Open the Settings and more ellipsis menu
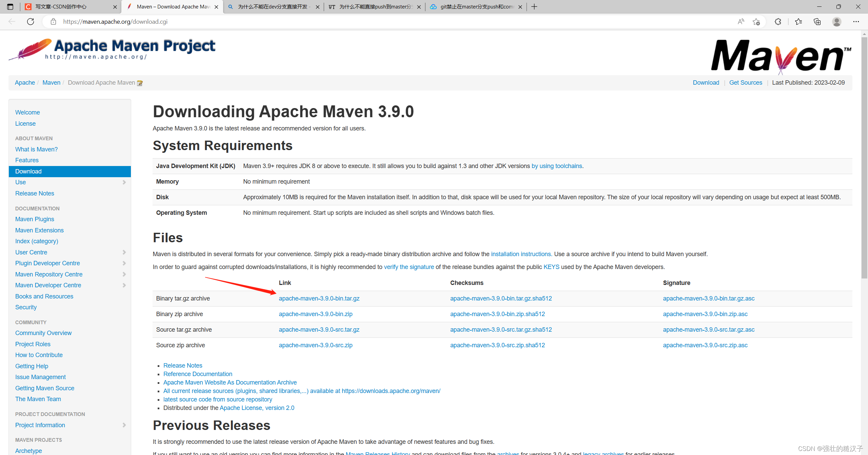The height and width of the screenshot is (455, 868). point(856,22)
